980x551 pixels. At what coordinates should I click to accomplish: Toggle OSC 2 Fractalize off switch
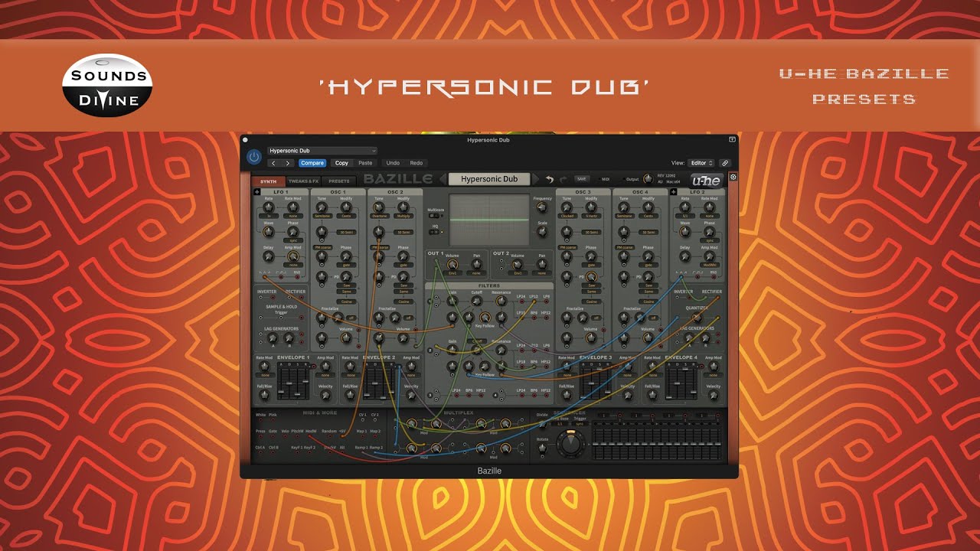point(409,317)
